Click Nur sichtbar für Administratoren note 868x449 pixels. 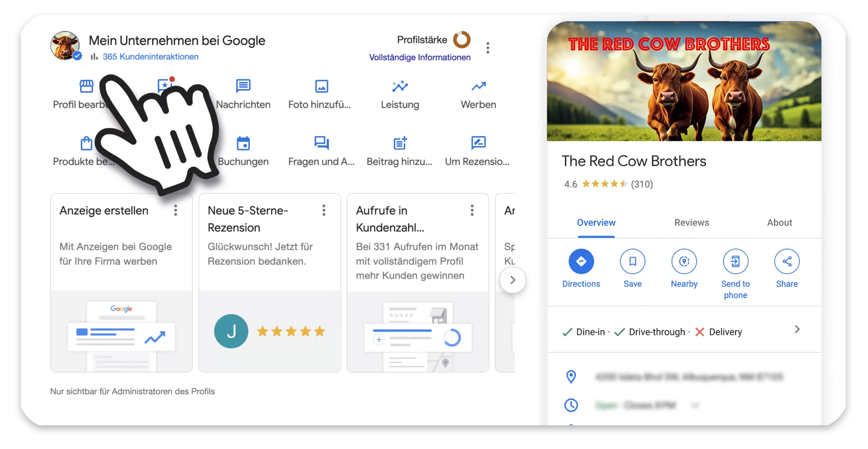132,392
